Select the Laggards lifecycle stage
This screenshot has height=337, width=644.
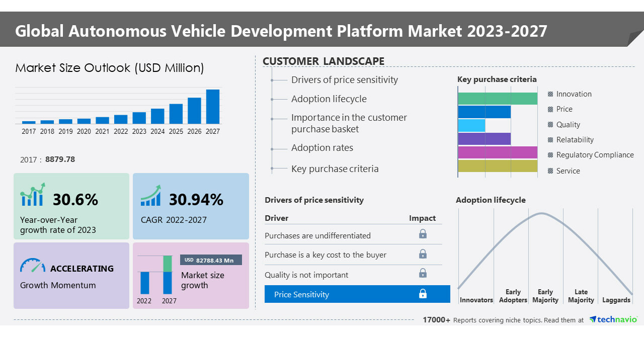[x=616, y=300]
